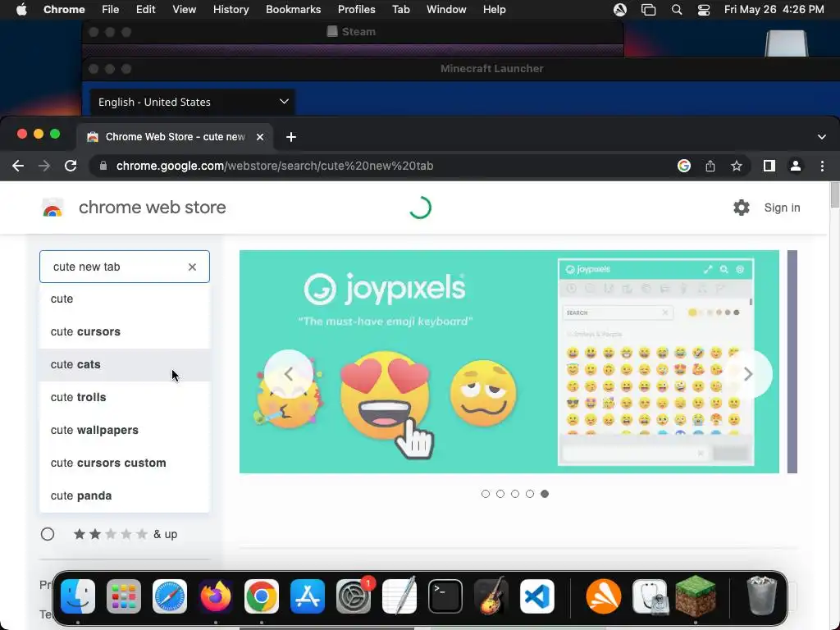Open Launchpad from the dock

click(124, 596)
